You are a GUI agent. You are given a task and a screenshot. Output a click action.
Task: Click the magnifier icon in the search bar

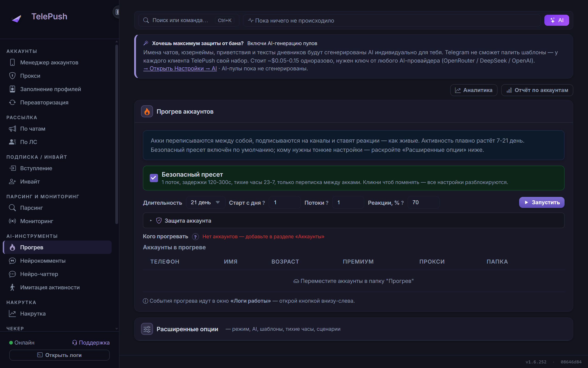(x=146, y=20)
